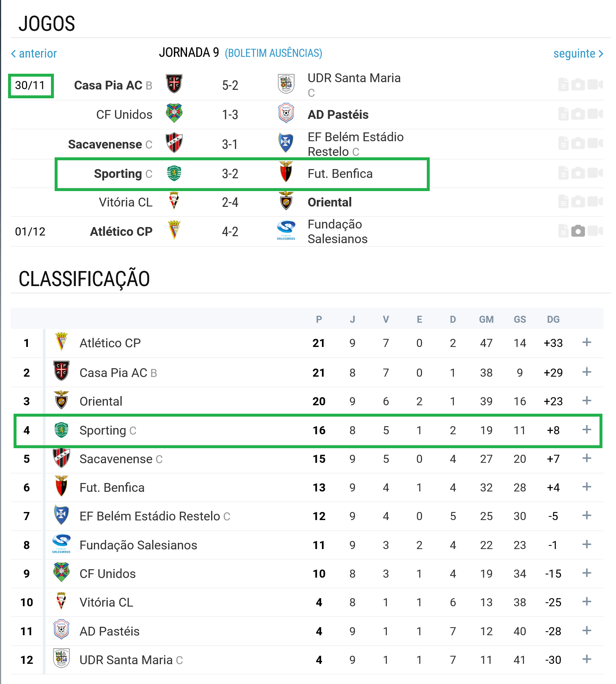
Task: Expand the Sporting C row details
Action: pos(587,429)
